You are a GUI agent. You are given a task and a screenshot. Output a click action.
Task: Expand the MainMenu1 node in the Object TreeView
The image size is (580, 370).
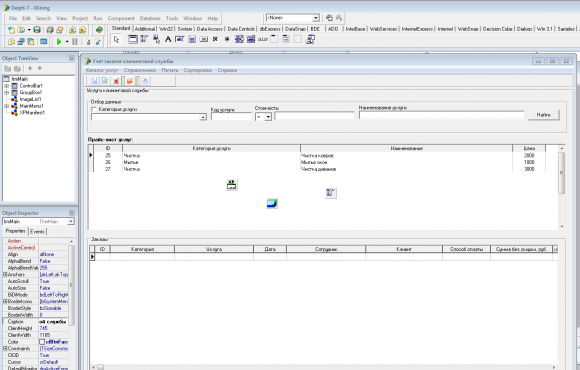click(6, 106)
